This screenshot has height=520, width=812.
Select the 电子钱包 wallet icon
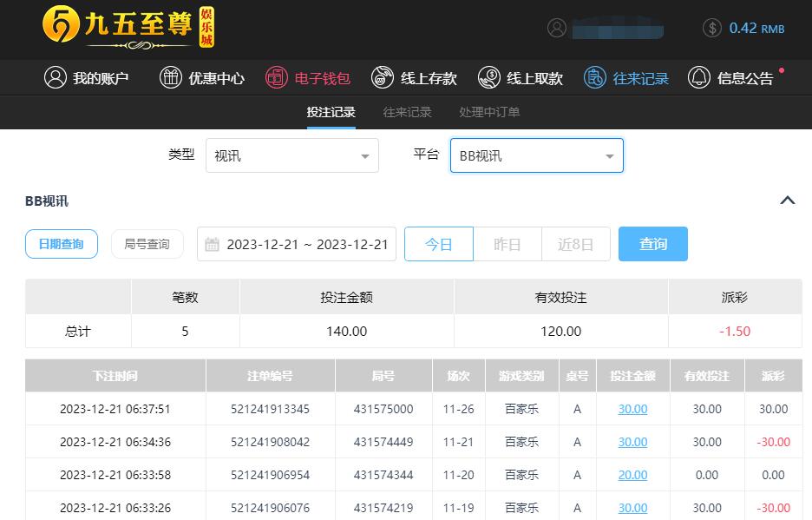click(276, 78)
